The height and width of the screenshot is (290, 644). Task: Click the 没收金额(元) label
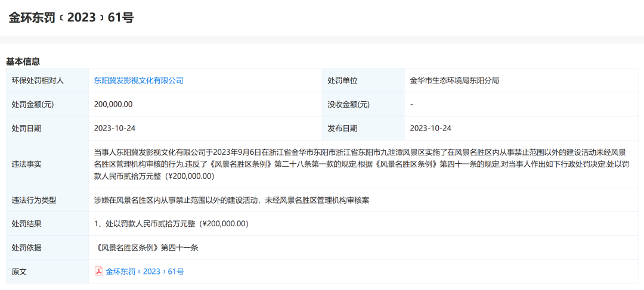click(348, 104)
